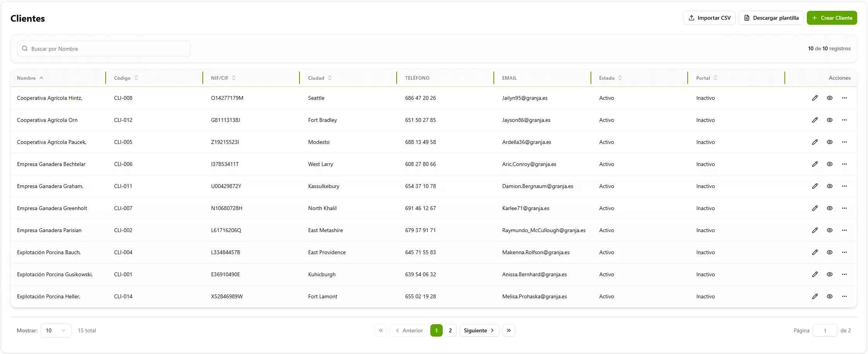This screenshot has width=868, height=354.
Task: Open more actions for Explotación Porcina Heller
Action: click(844, 296)
